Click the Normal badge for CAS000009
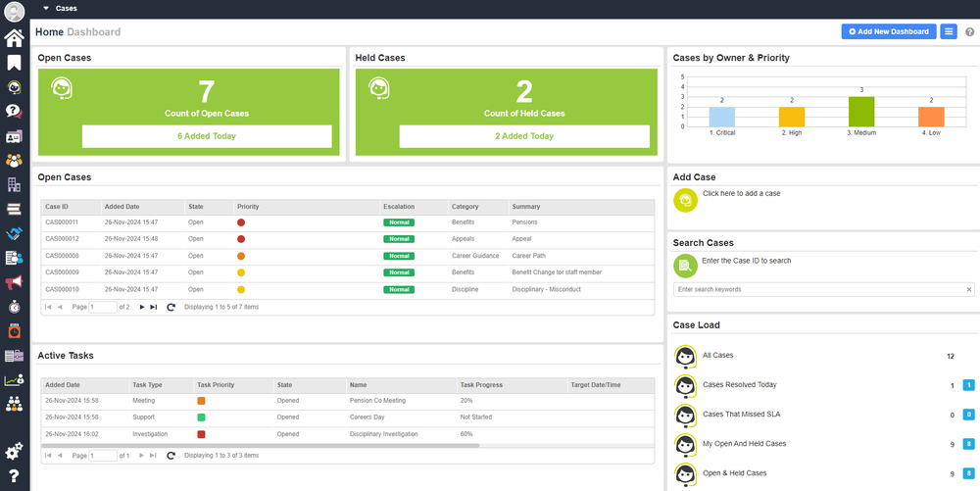This screenshot has height=491, width=980. 399,273
